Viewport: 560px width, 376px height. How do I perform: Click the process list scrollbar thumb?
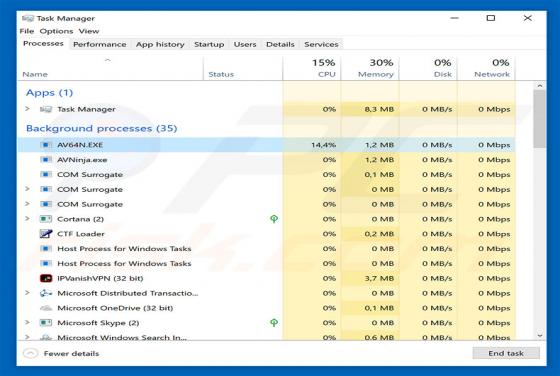540,119
